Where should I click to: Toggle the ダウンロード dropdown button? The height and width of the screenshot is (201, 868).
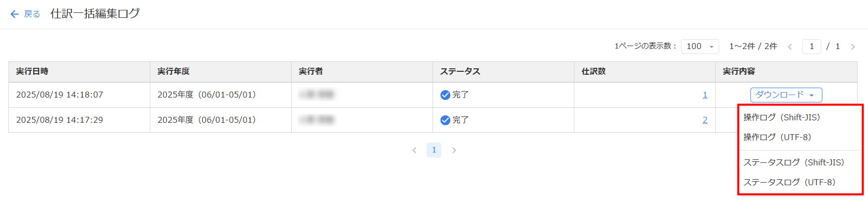coord(786,95)
